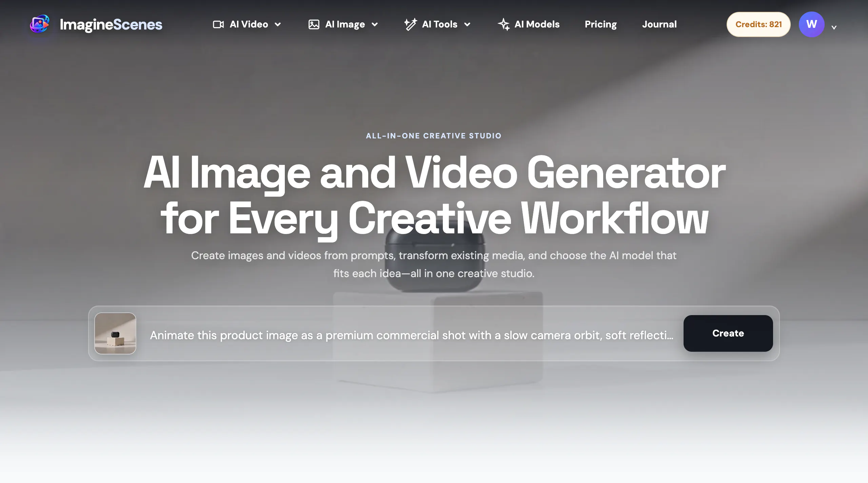The height and width of the screenshot is (483, 868).
Task: Expand the AI Image dropdown chevron
Action: coord(375,24)
